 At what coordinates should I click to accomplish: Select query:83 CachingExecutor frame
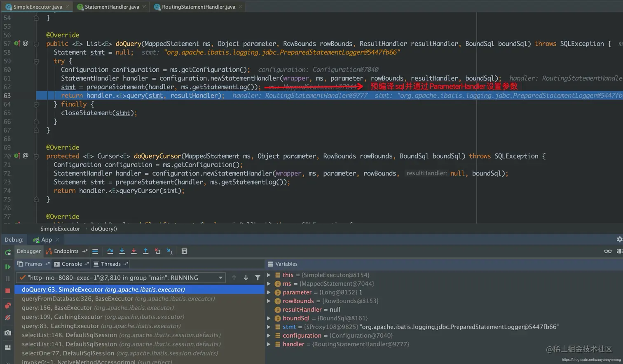(139, 326)
